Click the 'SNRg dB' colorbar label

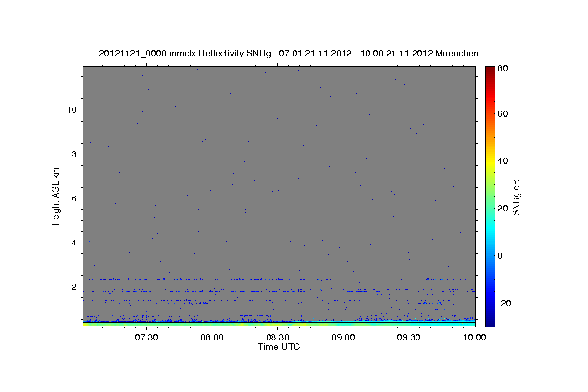coord(516,197)
